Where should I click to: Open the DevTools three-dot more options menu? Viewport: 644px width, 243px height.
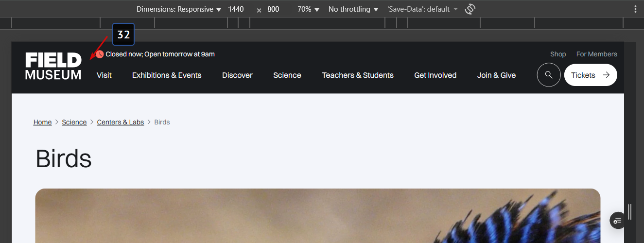click(635, 9)
